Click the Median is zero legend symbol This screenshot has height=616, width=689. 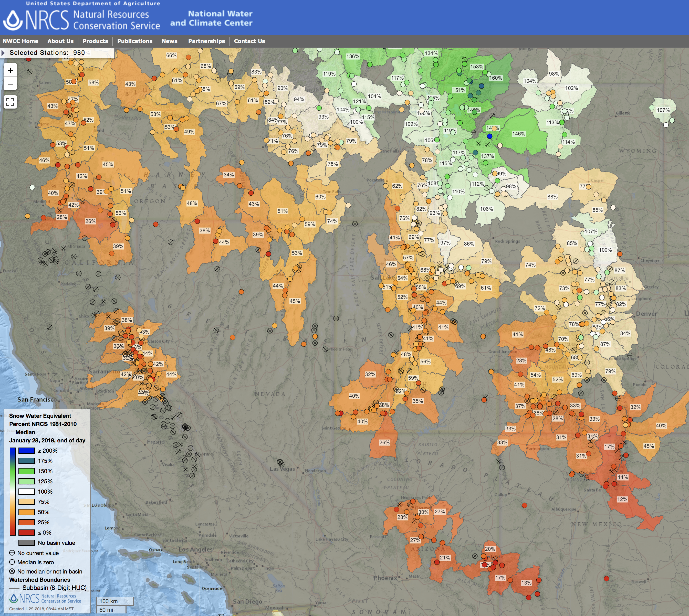pos(12,562)
